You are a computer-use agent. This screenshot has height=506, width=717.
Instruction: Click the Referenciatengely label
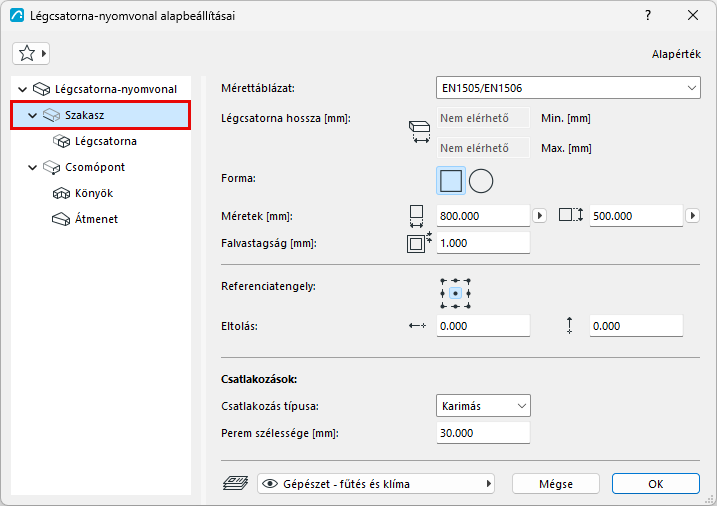click(x=268, y=287)
